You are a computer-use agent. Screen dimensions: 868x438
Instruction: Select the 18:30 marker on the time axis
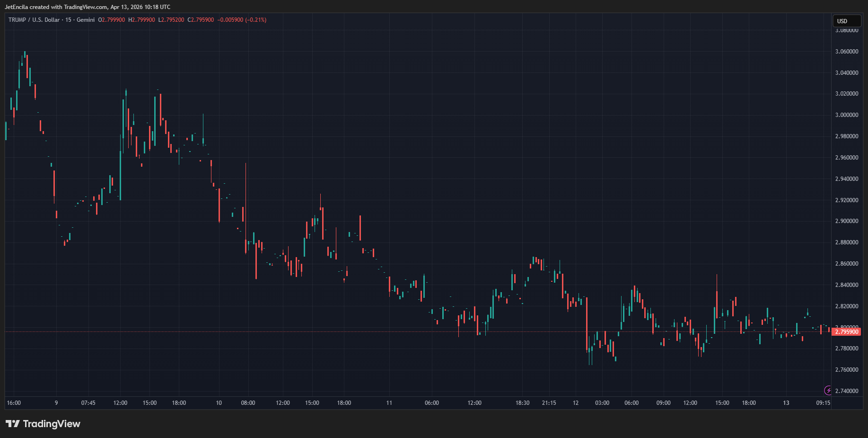coord(522,403)
